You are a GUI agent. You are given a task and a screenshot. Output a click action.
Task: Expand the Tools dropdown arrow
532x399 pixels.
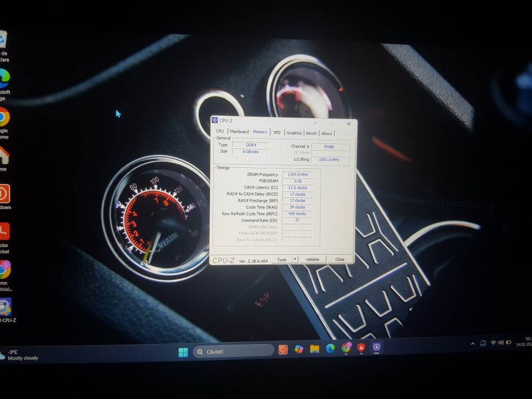(x=295, y=259)
